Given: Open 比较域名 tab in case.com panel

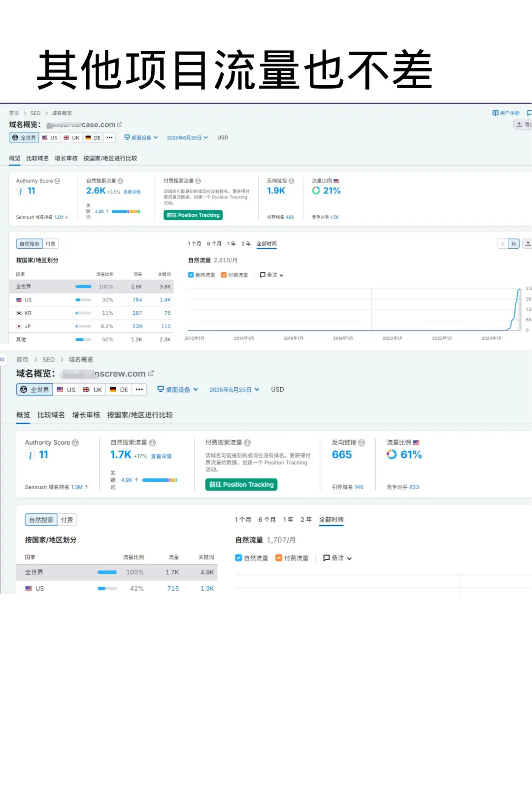Looking at the screenshot, I should [x=37, y=158].
